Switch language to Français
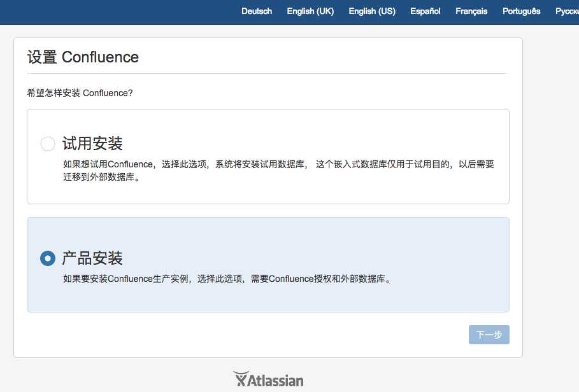This screenshot has height=392, width=579. (471, 11)
